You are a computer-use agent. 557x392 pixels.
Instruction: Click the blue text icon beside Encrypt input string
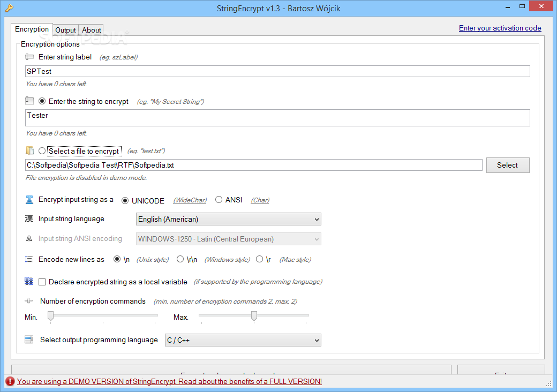pyautogui.click(x=29, y=200)
